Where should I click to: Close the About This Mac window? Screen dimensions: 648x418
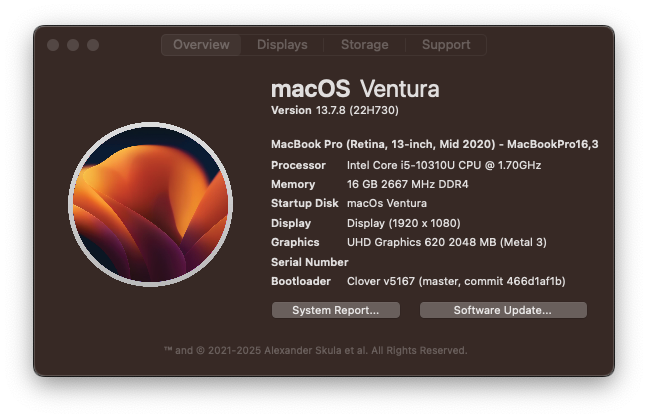(53, 45)
